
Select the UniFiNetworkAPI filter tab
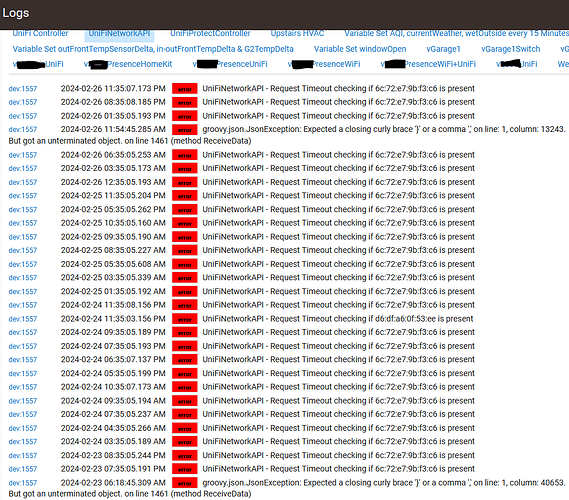pyautogui.click(x=119, y=34)
